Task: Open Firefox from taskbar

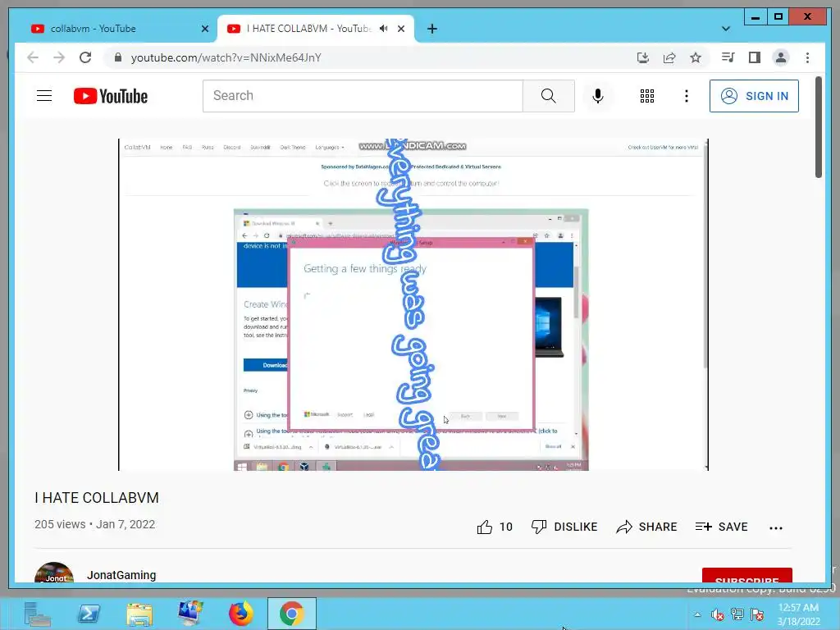Action: pyautogui.click(x=241, y=614)
